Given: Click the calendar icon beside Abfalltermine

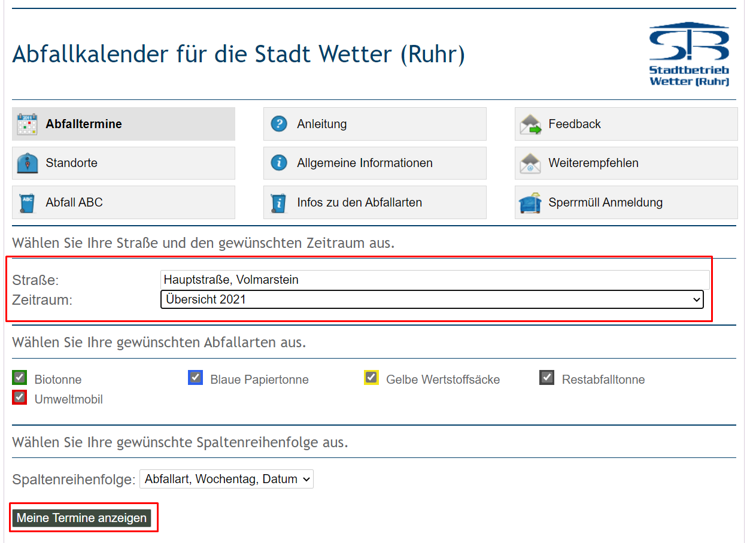Looking at the screenshot, I should [27, 124].
